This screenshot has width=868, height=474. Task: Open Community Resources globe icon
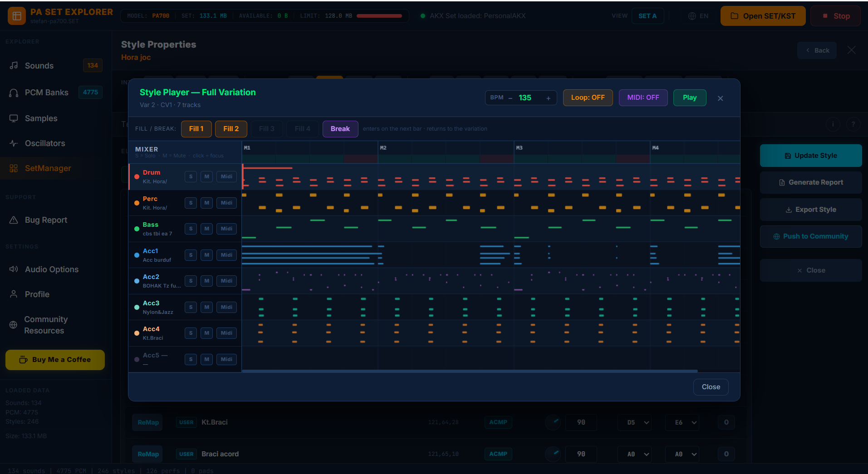tap(13, 325)
